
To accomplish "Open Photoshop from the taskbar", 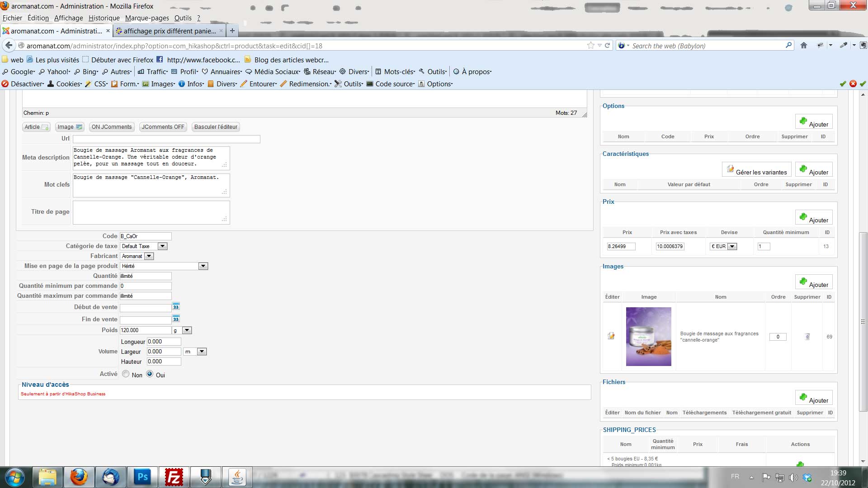I will point(142,477).
